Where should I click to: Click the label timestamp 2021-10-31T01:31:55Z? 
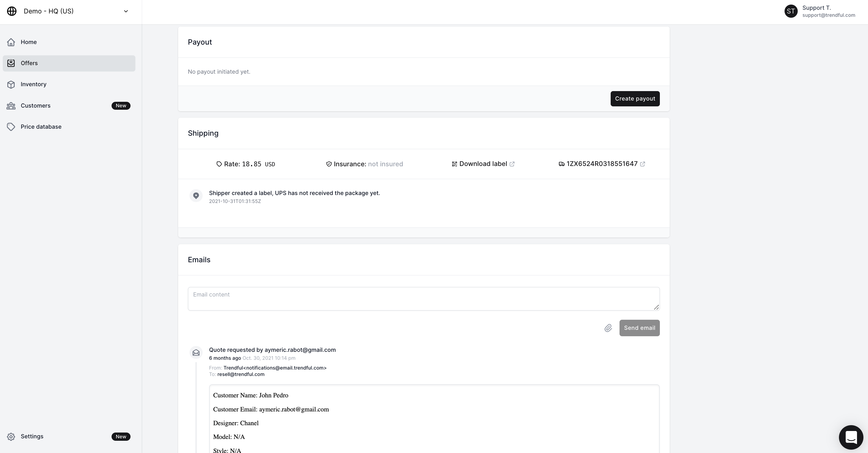[x=235, y=201]
